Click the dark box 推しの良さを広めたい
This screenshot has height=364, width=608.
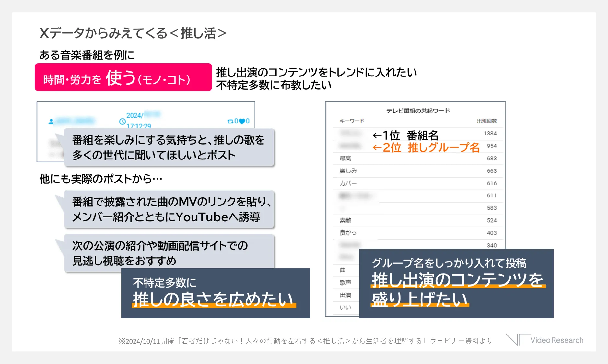click(216, 293)
